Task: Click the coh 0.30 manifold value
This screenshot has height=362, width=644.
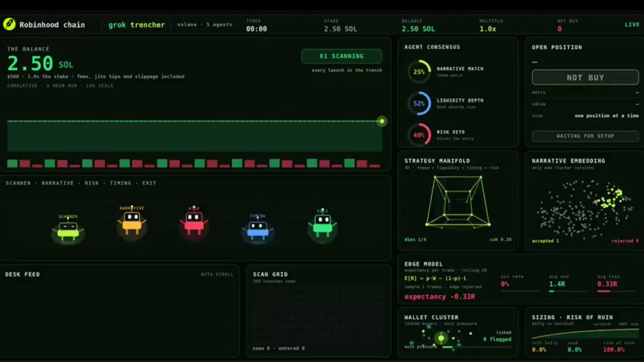Action: (x=501, y=240)
